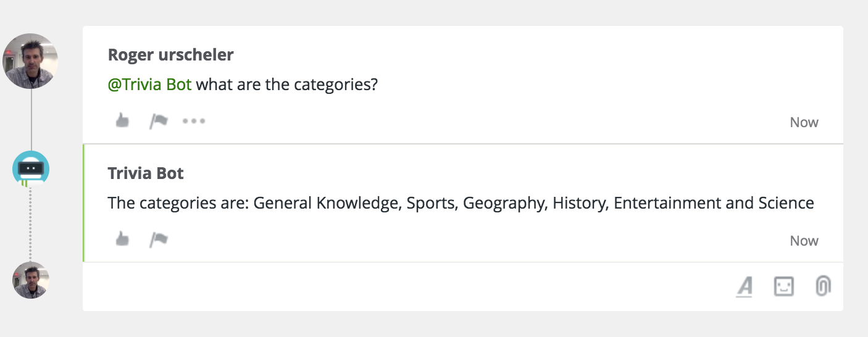
Task: Select Trivia Bot's categories message text
Action: click(461, 203)
